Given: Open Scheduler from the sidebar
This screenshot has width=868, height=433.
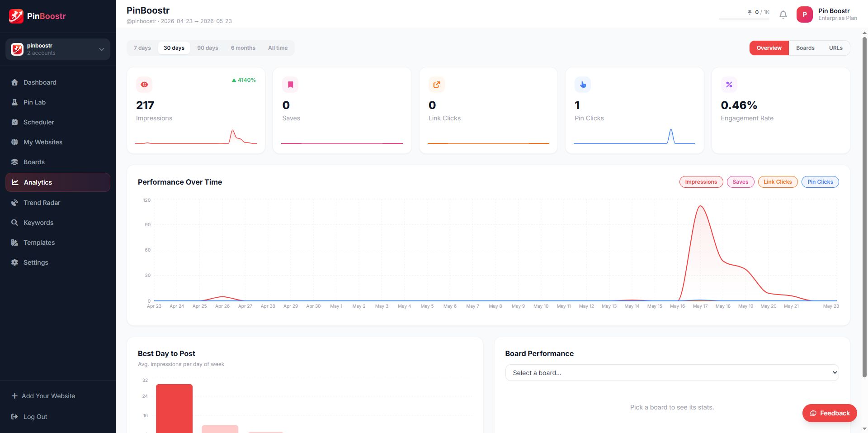Looking at the screenshot, I should 58,122.
